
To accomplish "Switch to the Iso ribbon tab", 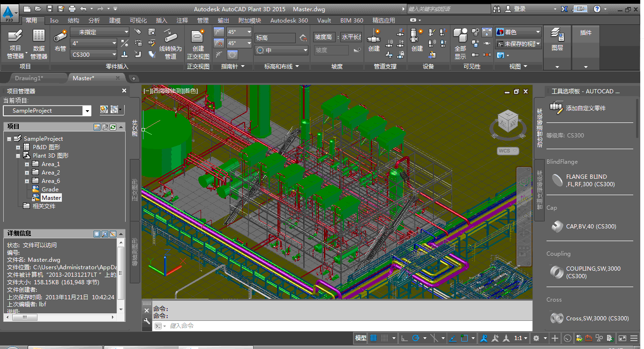I will pyautogui.click(x=54, y=20).
